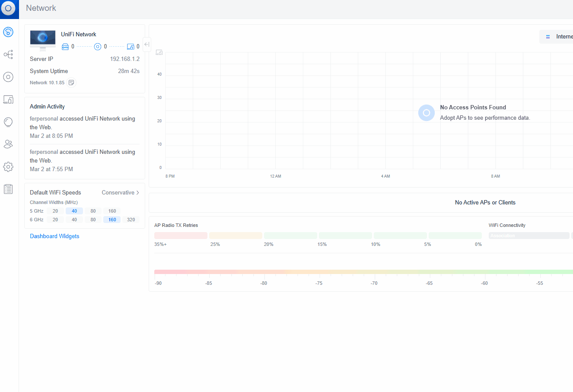Click release notes icon beside Network 10.1.85
Viewport: 573px width, 392px height.
click(x=71, y=83)
